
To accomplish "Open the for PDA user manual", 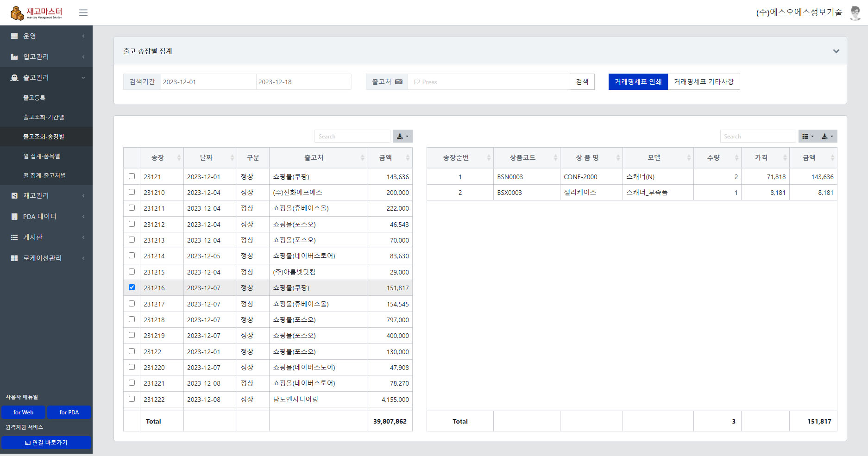I will (69, 412).
